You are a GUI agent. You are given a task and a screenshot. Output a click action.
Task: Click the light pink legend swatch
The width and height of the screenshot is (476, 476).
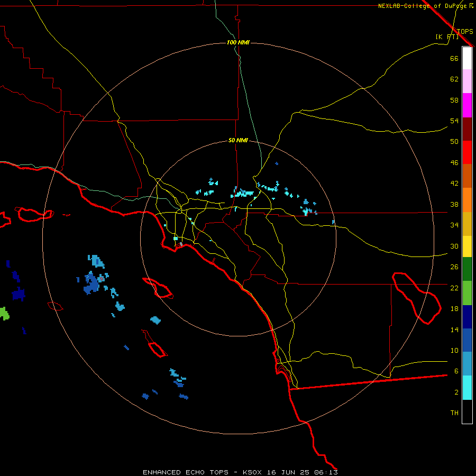467,81
